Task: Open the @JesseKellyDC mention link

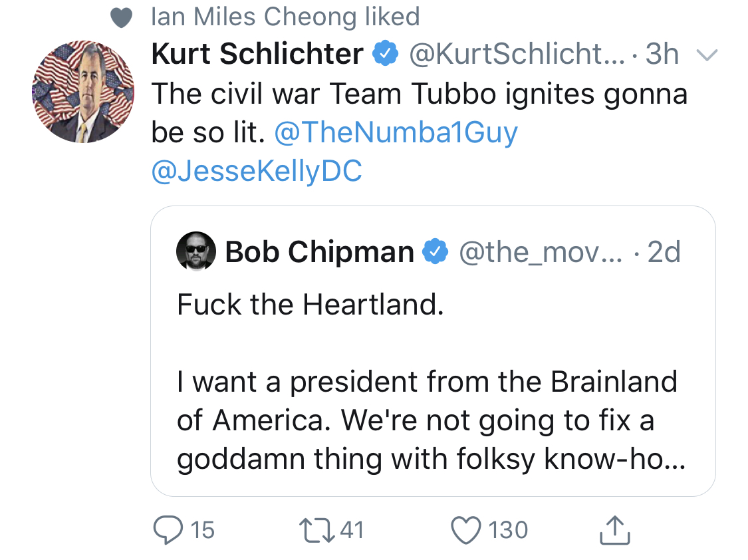Action: (x=257, y=171)
